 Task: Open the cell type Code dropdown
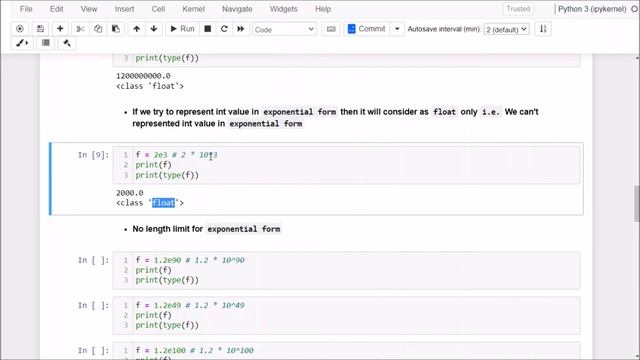point(284,29)
